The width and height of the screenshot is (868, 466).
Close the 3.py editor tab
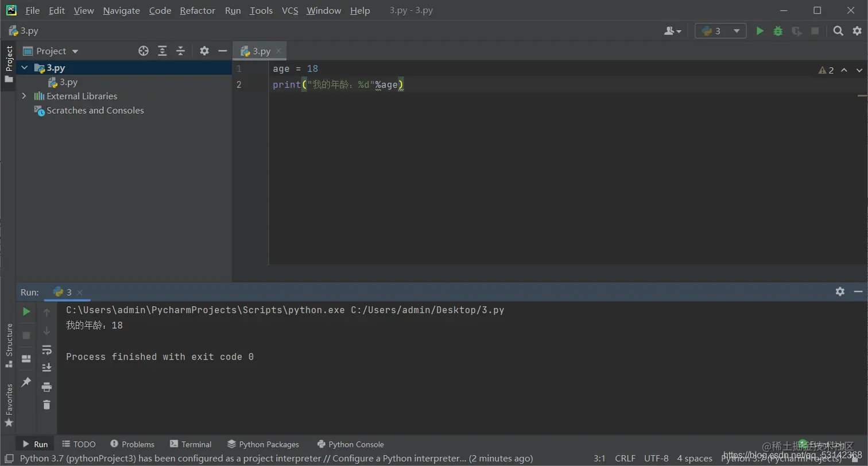tap(279, 51)
